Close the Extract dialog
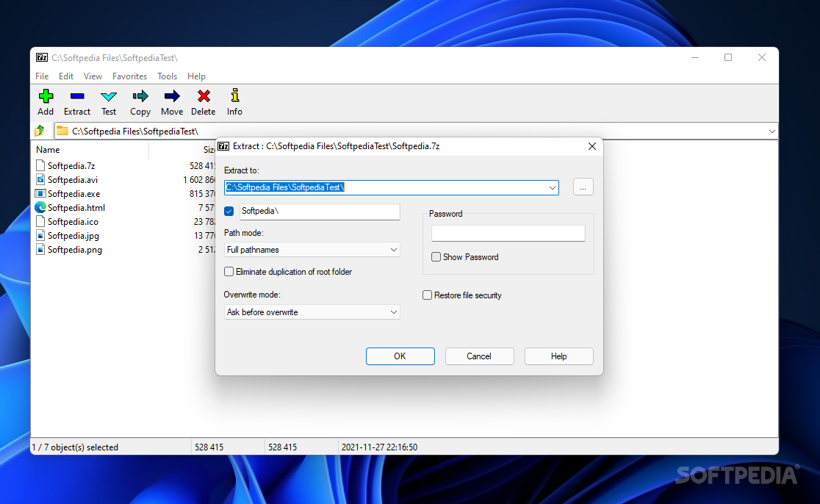820x504 pixels. click(592, 146)
